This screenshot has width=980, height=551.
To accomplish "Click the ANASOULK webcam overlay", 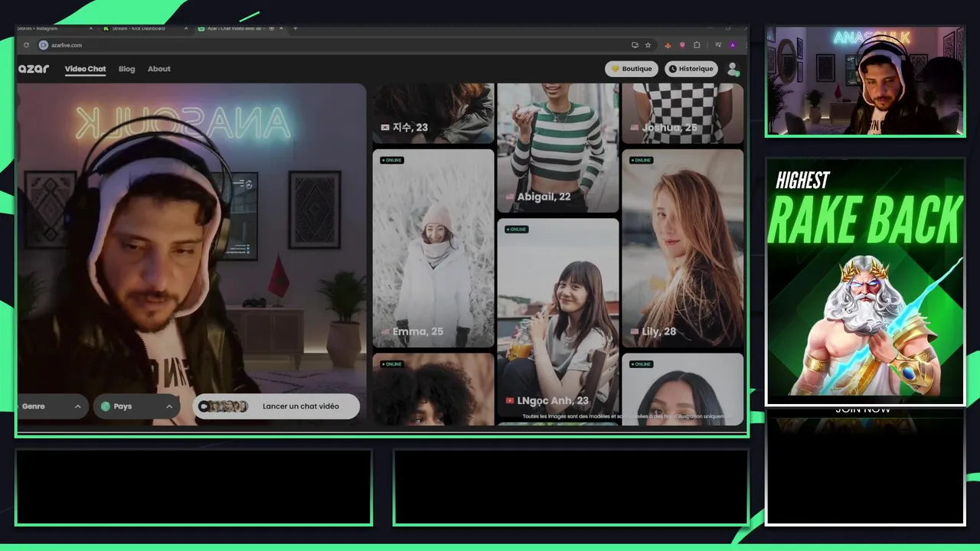I will tap(865, 81).
